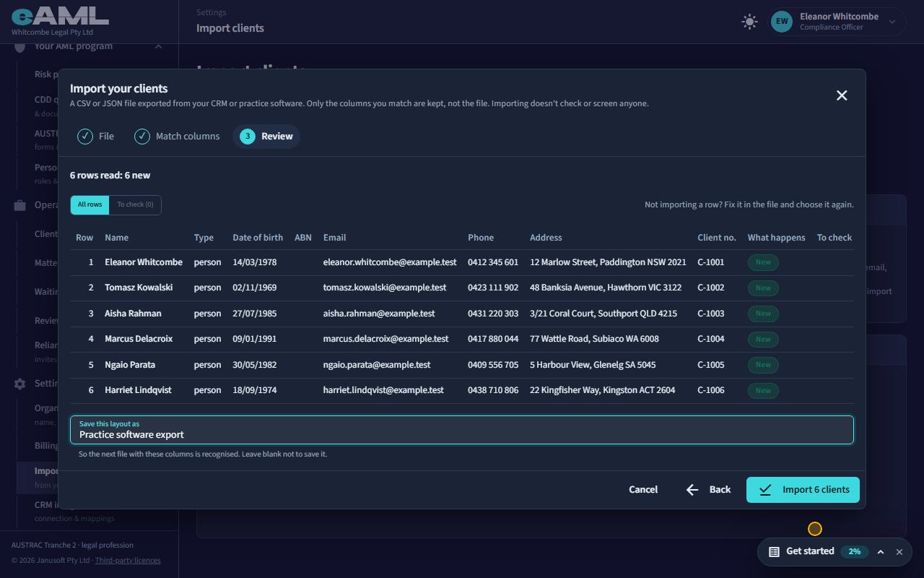The height and width of the screenshot is (578, 924).
Task: Collapse the Get started checklist chevron
Action: 881,552
